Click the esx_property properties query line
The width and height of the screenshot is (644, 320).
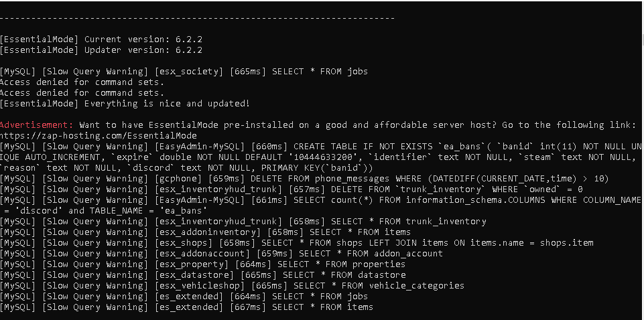click(203, 264)
